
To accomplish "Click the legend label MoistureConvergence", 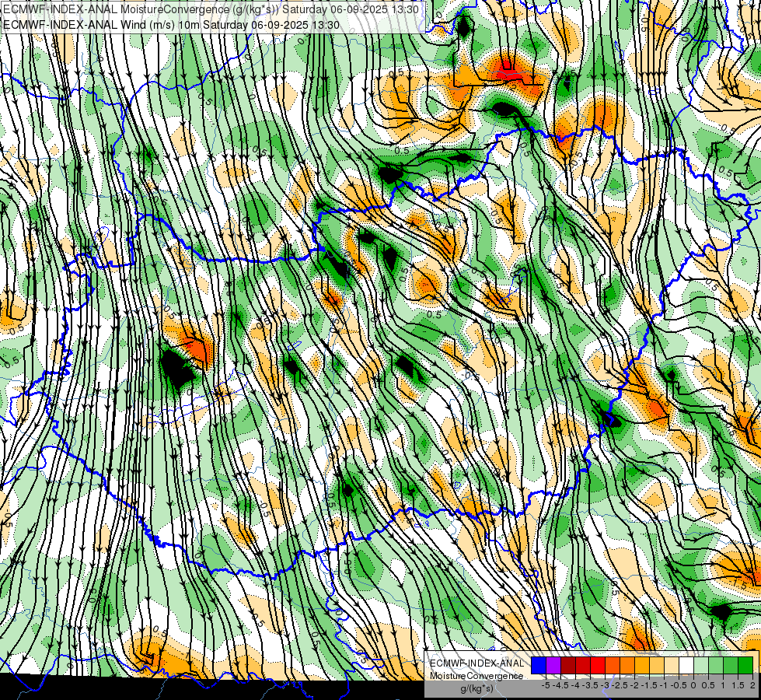I will (476, 676).
